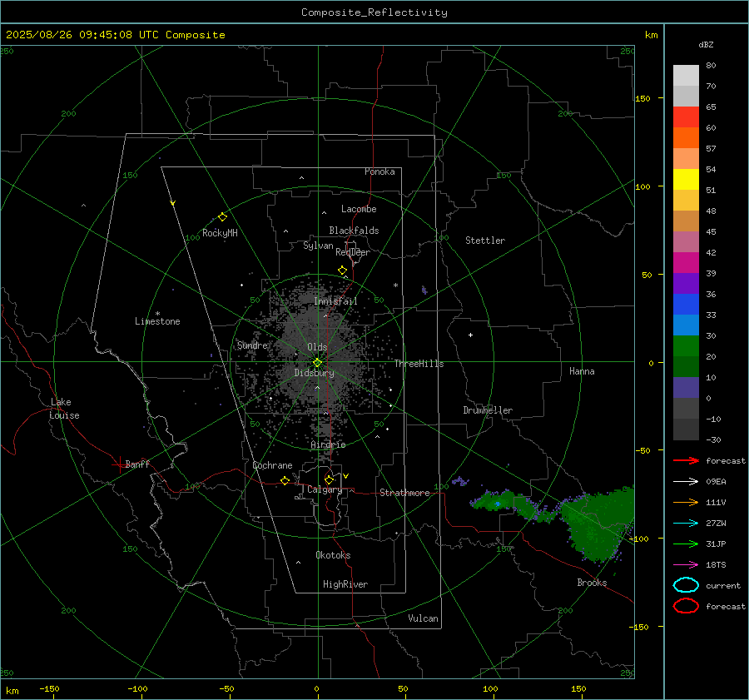This screenshot has width=749, height=700.
Task: Pick the purple 39-36 dBZ swatch
Action: pyautogui.click(x=686, y=284)
